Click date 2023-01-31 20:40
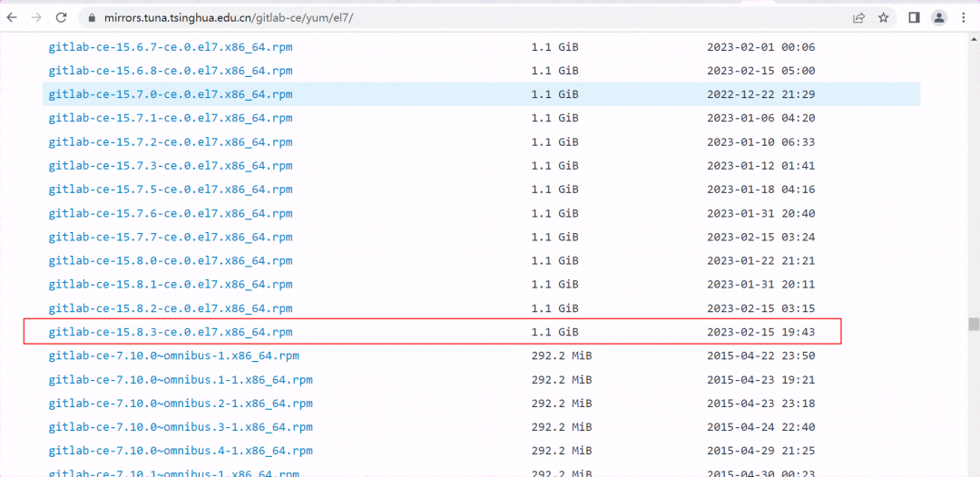Viewport: 980px width, 477px height. [x=760, y=213]
